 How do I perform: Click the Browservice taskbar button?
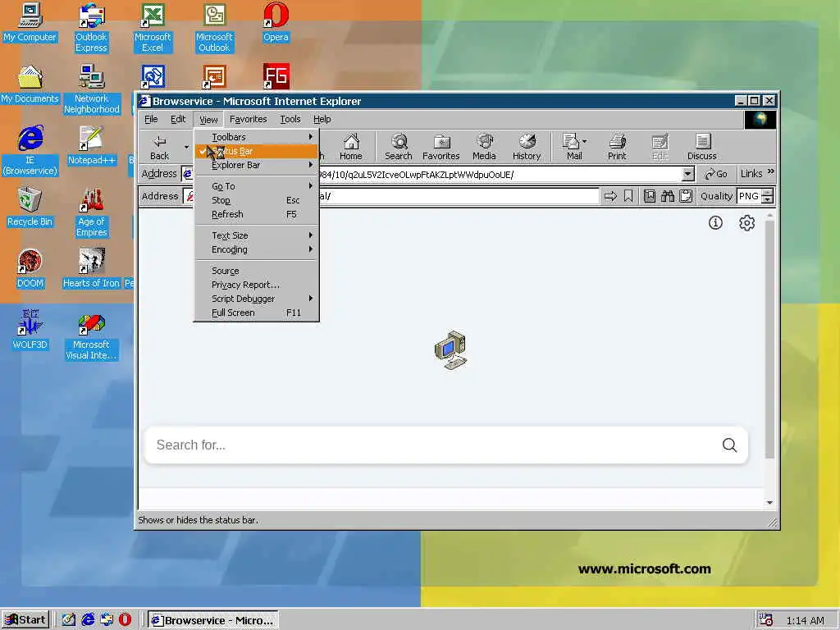click(x=212, y=620)
